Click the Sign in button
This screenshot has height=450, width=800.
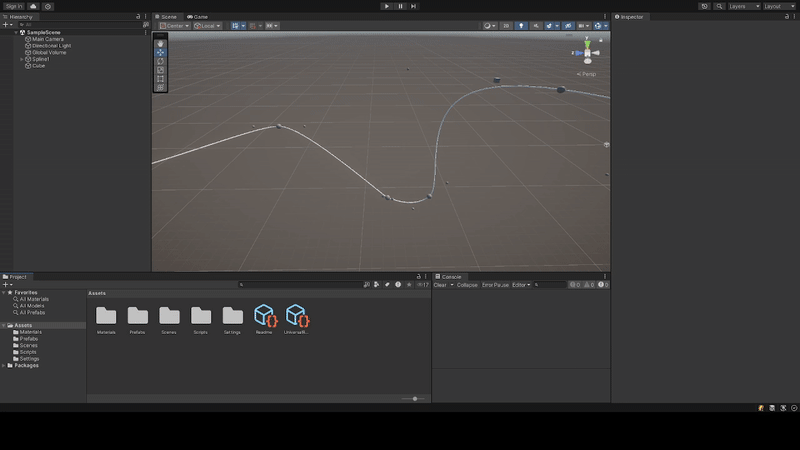(x=14, y=6)
